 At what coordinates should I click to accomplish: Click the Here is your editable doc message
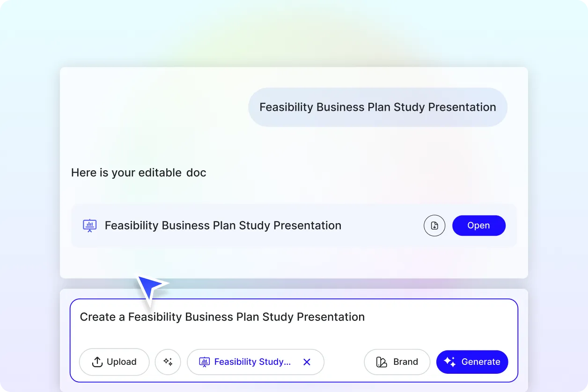[x=139, y=173]
